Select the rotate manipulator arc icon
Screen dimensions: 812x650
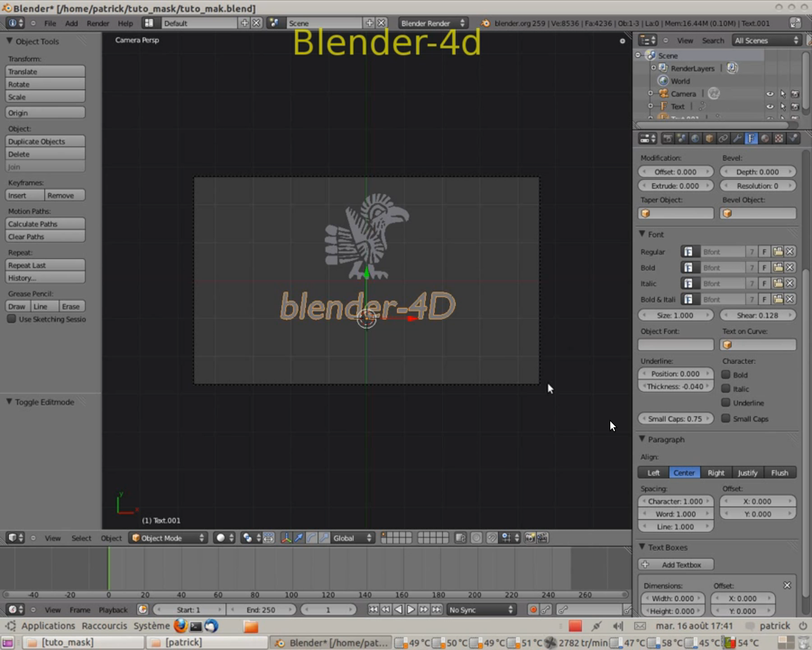point(311,538)
